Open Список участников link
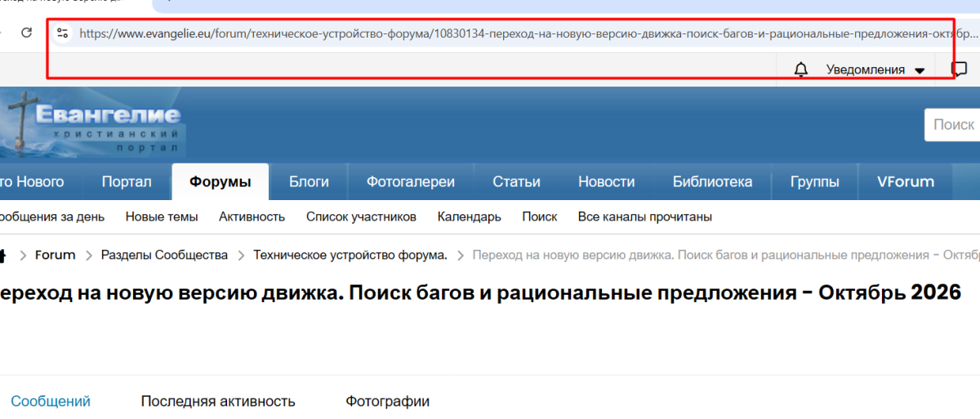980x419 pixels. [361, 216]
